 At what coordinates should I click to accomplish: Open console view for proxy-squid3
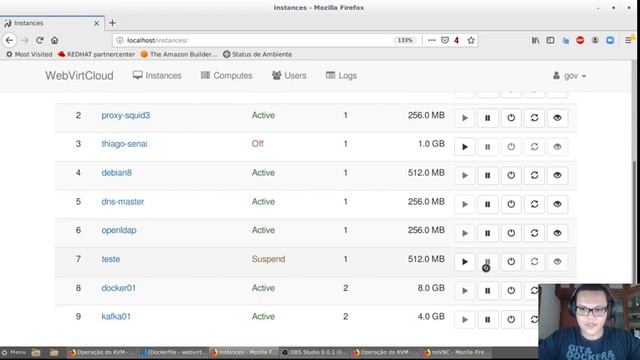point(557,118)
